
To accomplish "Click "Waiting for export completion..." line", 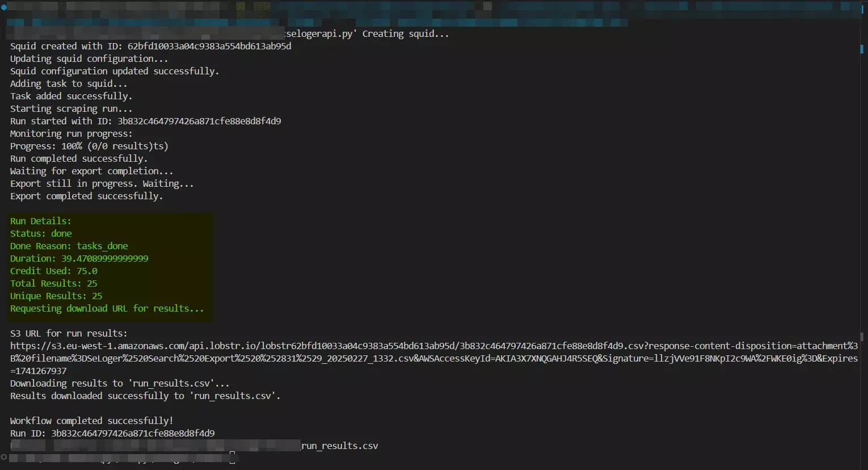I will pyautogui.click(x=91, y=171).
